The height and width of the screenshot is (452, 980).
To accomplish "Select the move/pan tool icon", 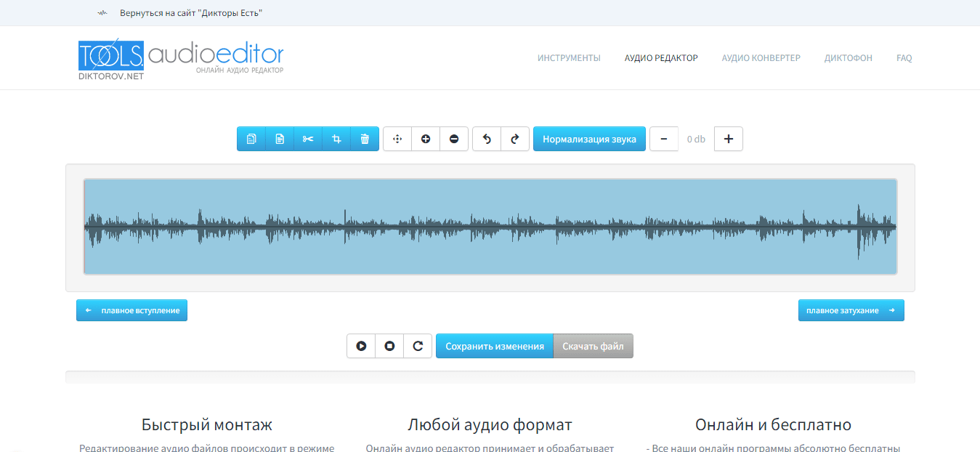I will (x=397, y=139).
